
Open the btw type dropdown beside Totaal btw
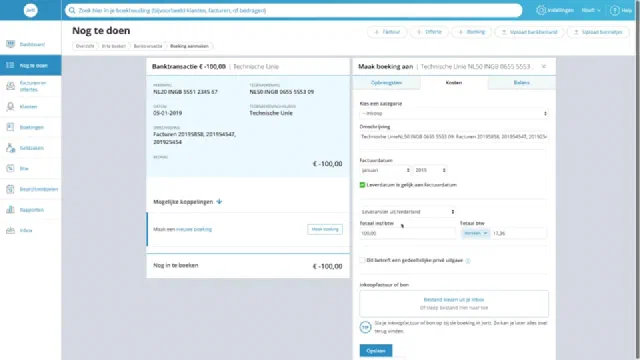pos(476,233)
